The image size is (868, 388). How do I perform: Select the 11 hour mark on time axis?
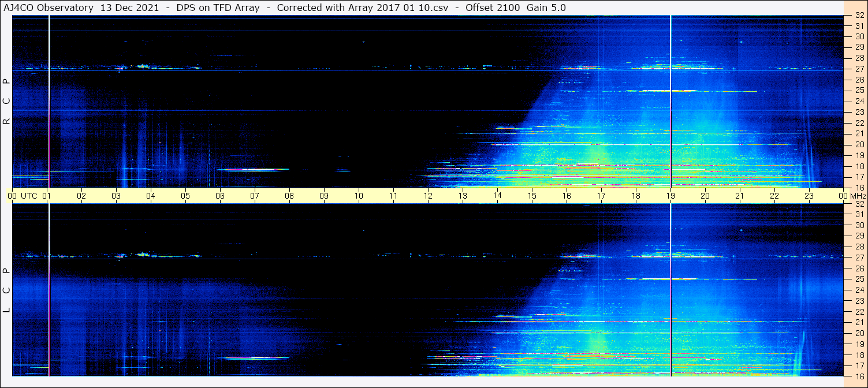tap(393, 196)
